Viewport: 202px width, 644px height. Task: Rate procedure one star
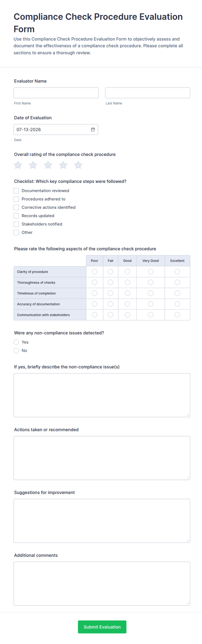pyautogui.click(x=18, y=165)
